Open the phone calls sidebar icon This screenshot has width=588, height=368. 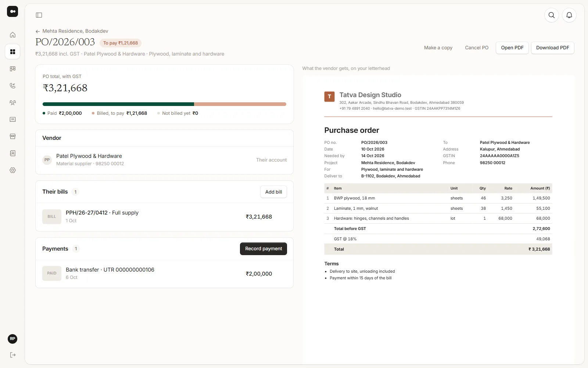click(12, 86)
